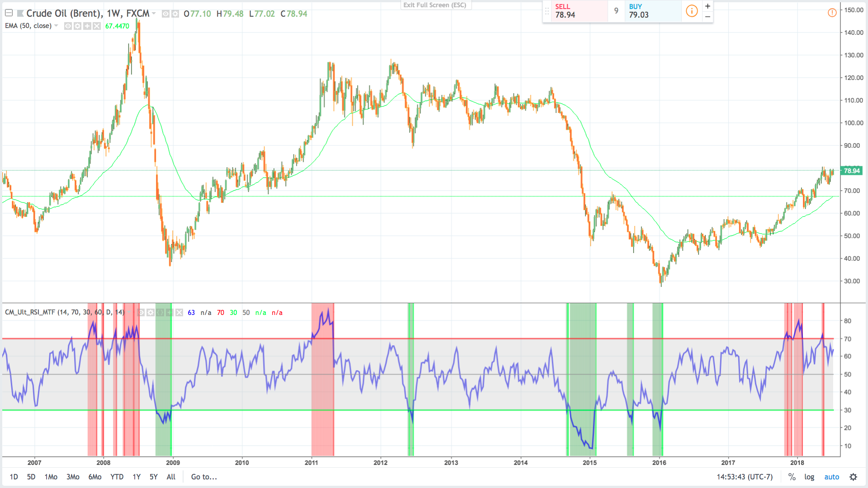This screenshot has width=868, height=488.
Task: Expand the Crude Oil symbol dropdown arrow
Action: pyautogui.click(x=154, y=14)
